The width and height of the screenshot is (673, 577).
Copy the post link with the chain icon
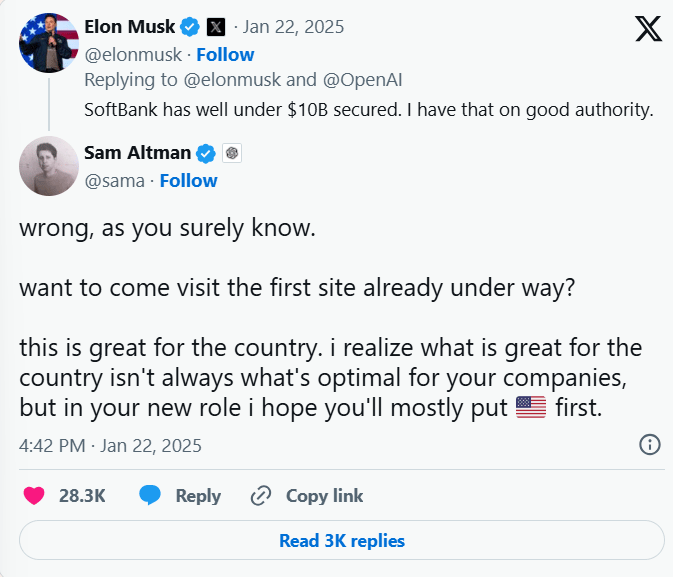pos(261,495)
